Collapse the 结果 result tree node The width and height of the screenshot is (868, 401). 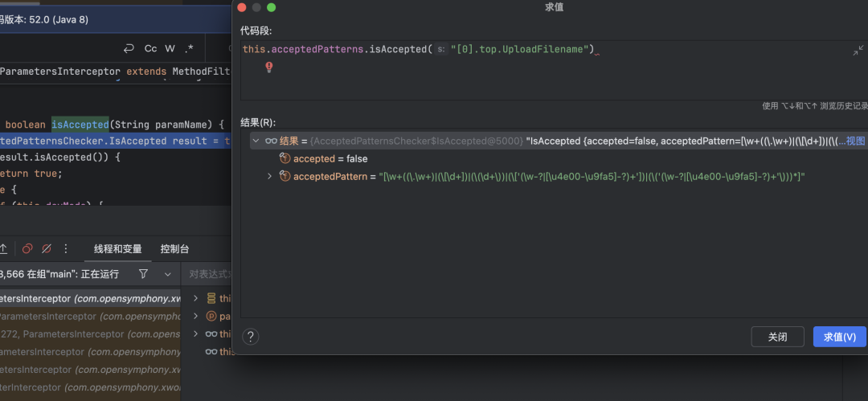point(256,141)
